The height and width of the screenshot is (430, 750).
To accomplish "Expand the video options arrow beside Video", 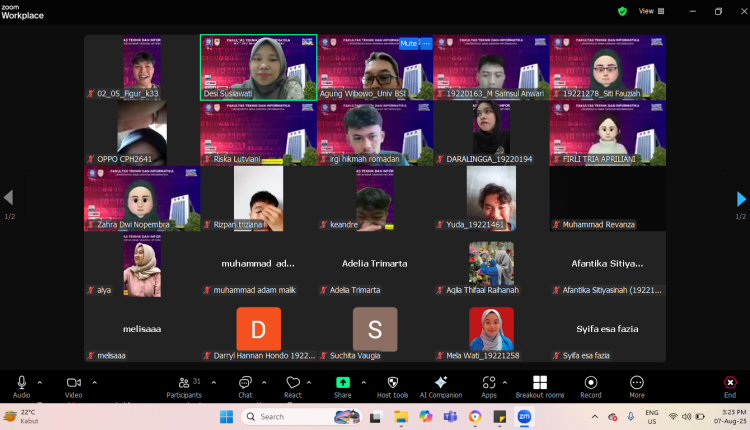I will (94, 383).
